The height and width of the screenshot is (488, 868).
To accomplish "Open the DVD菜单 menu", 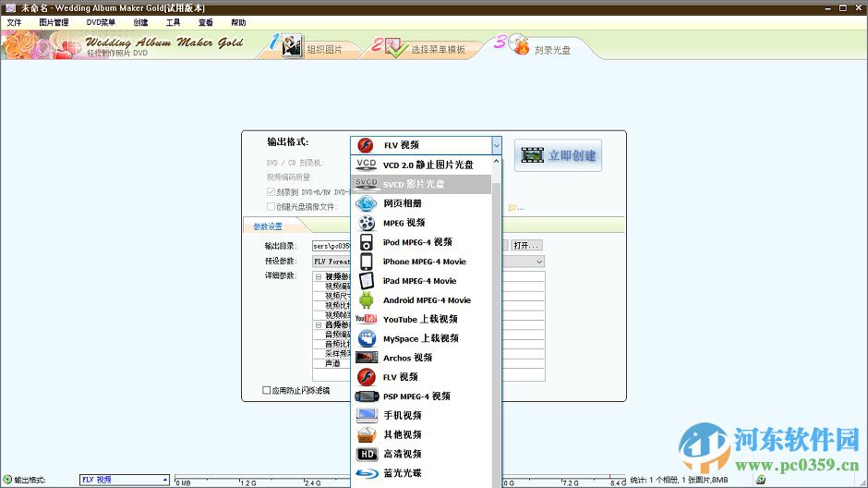I will [x=101, y=22].
